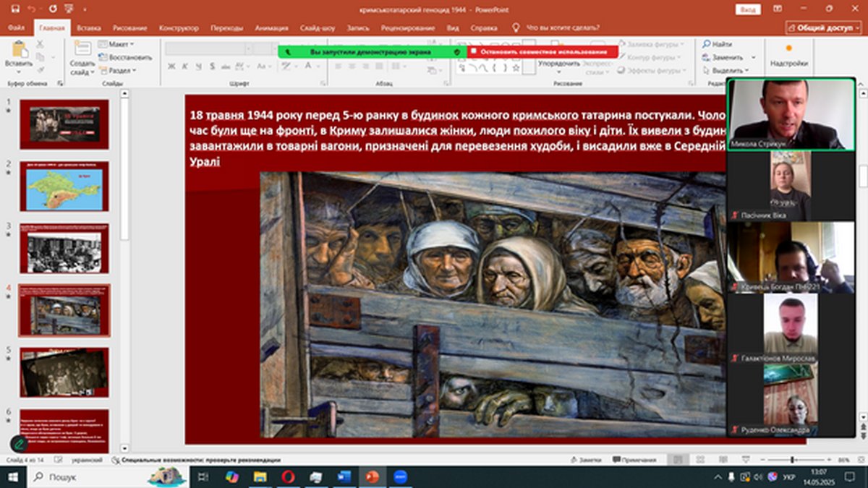Switch to Normal view icon in status bar
The width and height of the screenshot is (868, 488).
click(677, 460)
